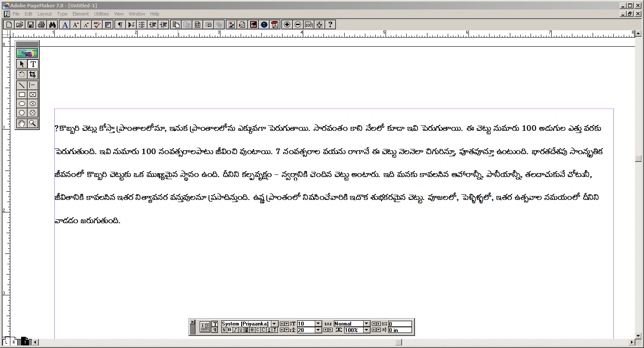The width and height of the screenshot is (644, 348).
Task: Open the Edit menu
Action: click(28, 14)
